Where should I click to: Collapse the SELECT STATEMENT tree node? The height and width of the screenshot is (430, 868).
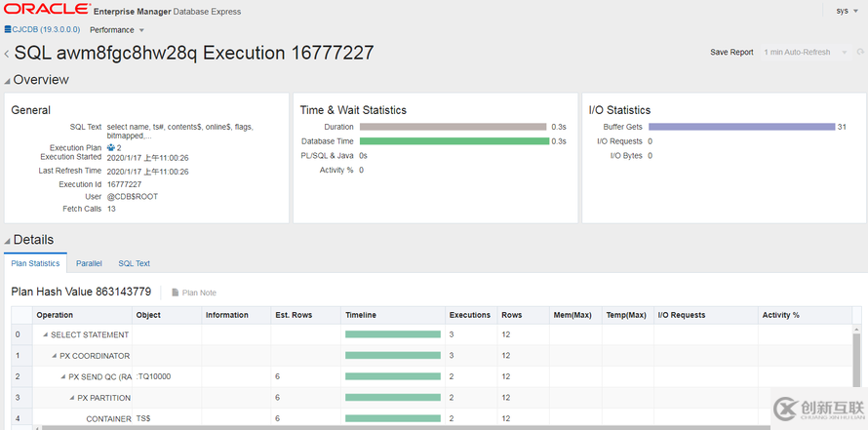(x=45, y=334)
